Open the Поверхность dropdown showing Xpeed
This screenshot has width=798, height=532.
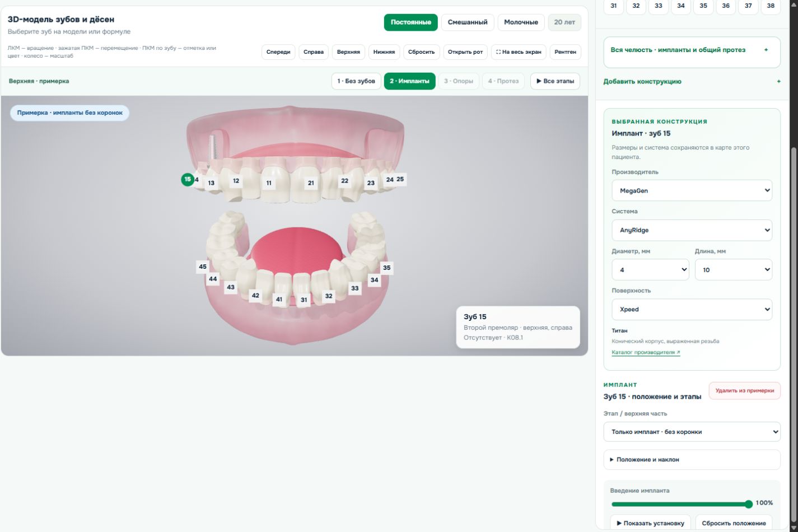pyautogui.click(x=692, y=309)
